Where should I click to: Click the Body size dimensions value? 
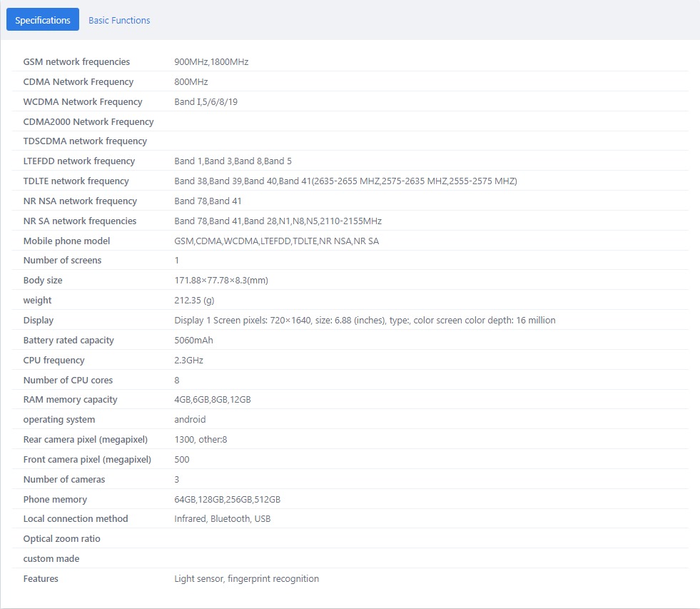pyautogui.click(x=221, y=281)
